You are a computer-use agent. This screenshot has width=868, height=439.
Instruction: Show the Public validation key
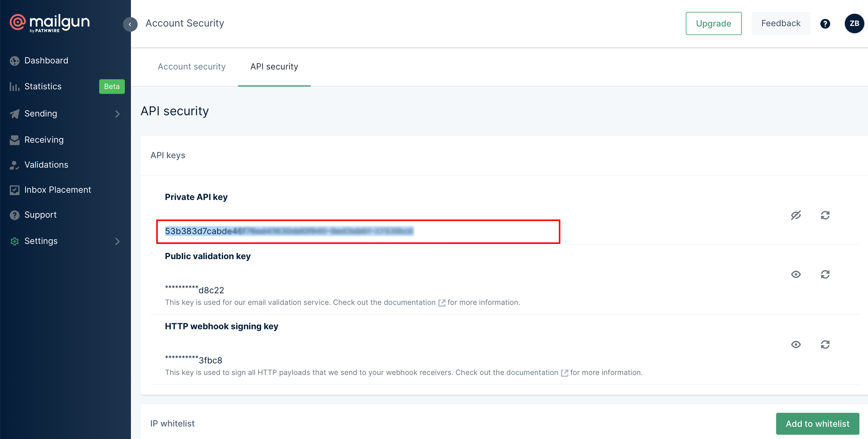(x=796, y=274)
